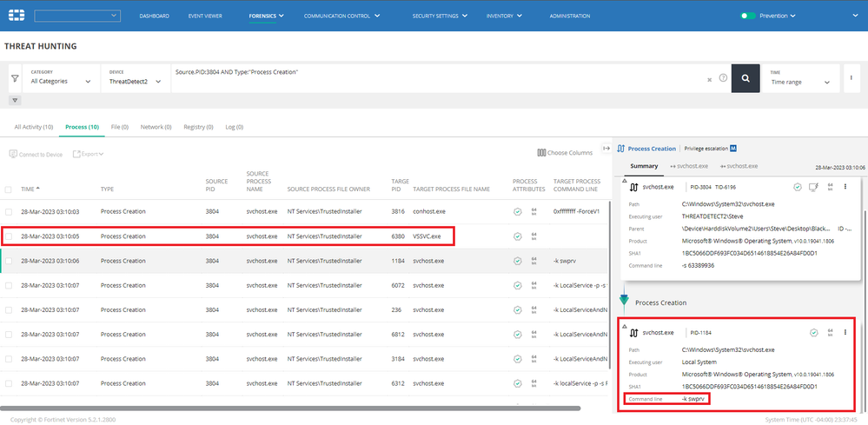The width and height of the screenshot is (868, 425).
Task: Click the Fortinet logo icon
Action: [17, 16]
